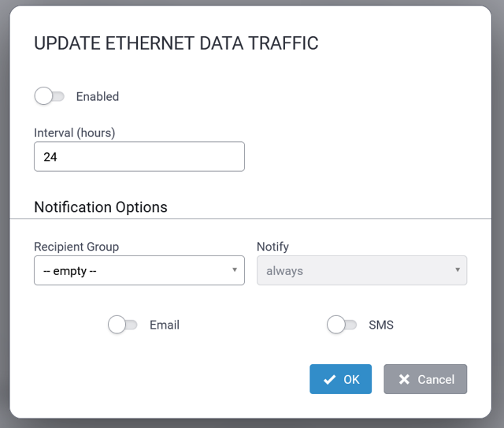Screen dimensions: 504x428
Task: Click the checkmark icon on the OK button
Action: coord(329,379)
